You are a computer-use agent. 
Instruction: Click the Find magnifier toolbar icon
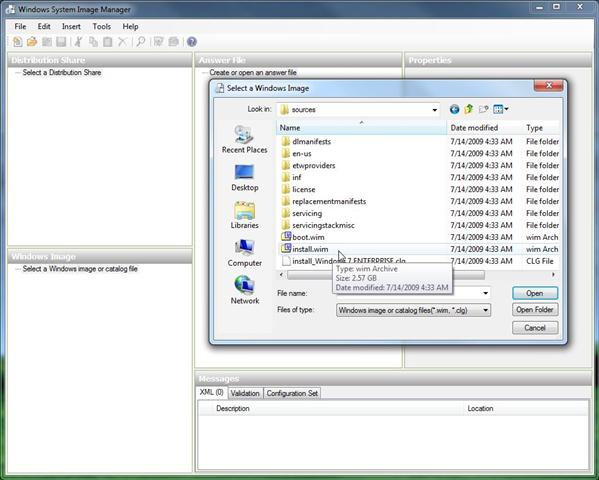[141, 42]
